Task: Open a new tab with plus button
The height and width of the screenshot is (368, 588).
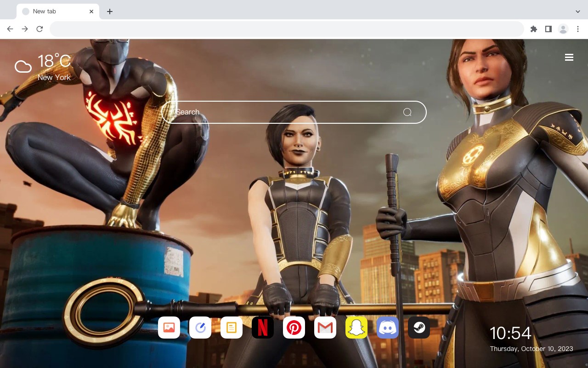Action: tap(109, 11)
